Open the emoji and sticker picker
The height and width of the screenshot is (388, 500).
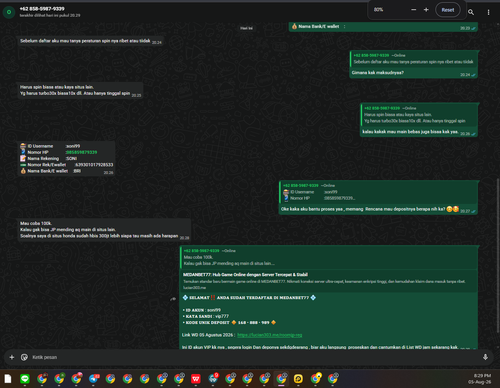pyautogui.click(x=24, y=357)
